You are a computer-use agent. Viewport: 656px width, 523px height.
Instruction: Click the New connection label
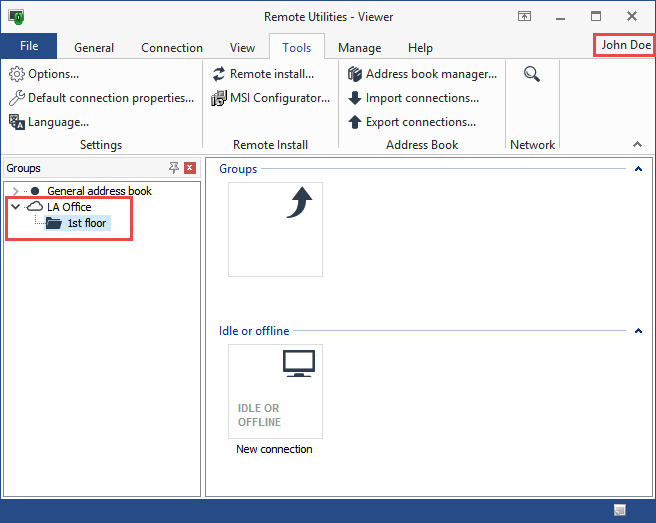[274, 449]
